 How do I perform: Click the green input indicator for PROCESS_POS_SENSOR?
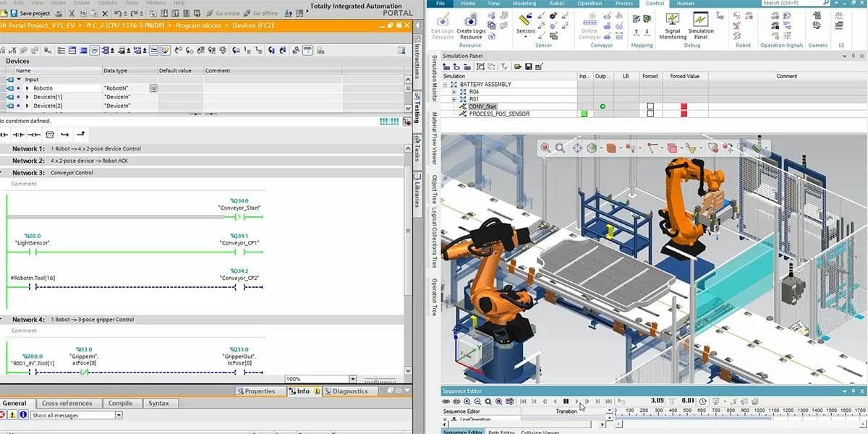tap(584, 114)
